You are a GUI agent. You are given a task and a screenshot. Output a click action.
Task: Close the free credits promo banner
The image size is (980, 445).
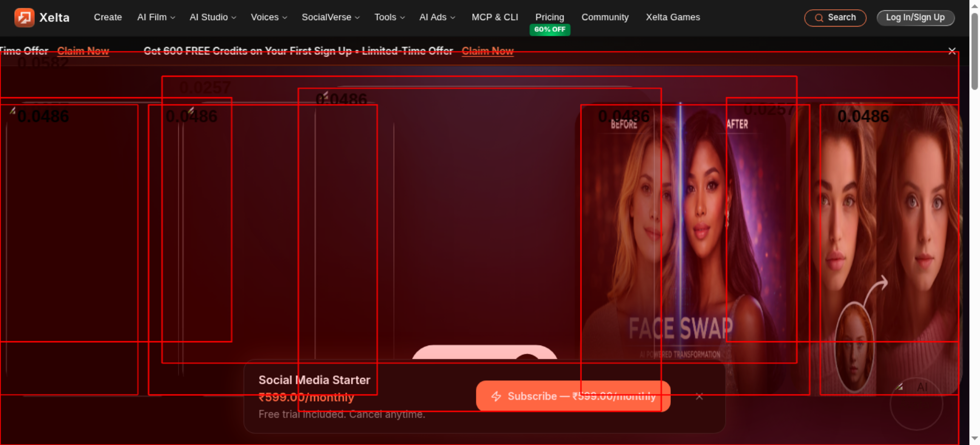click(x=952, y=51)
